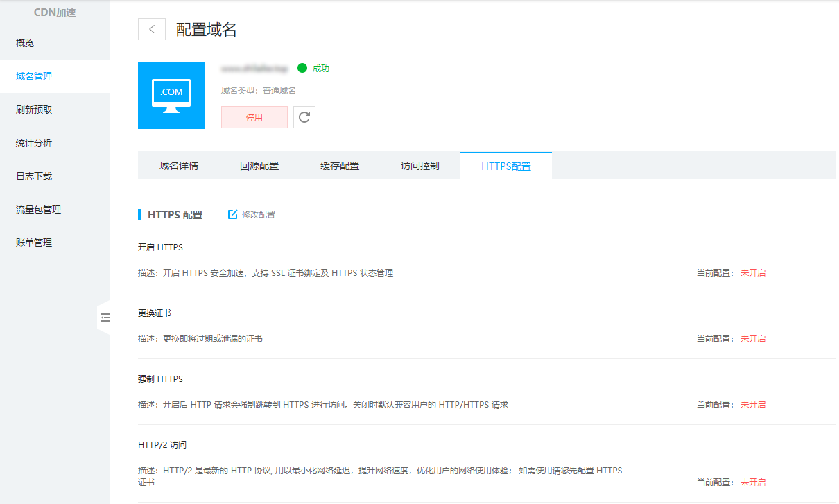Switch to the 域名详情 tab
Image resolution: width=839 pixels, height=504 pixels.
179,166
